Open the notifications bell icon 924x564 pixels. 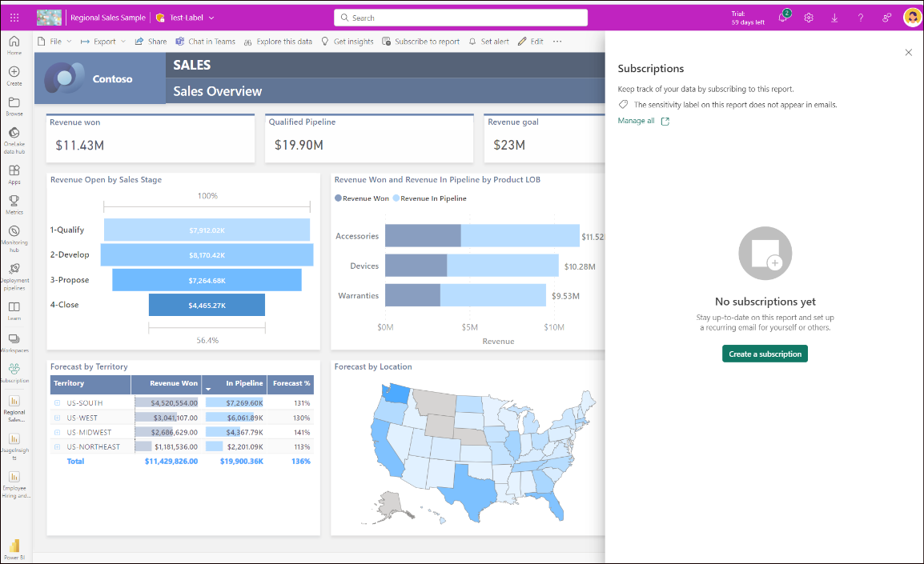point(783,17)
